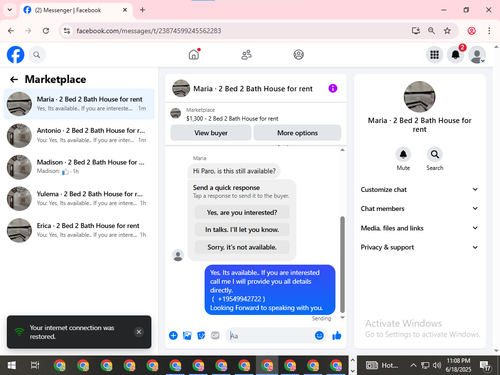
Task: Expand Media, files and links section
Action: point(419,228)
